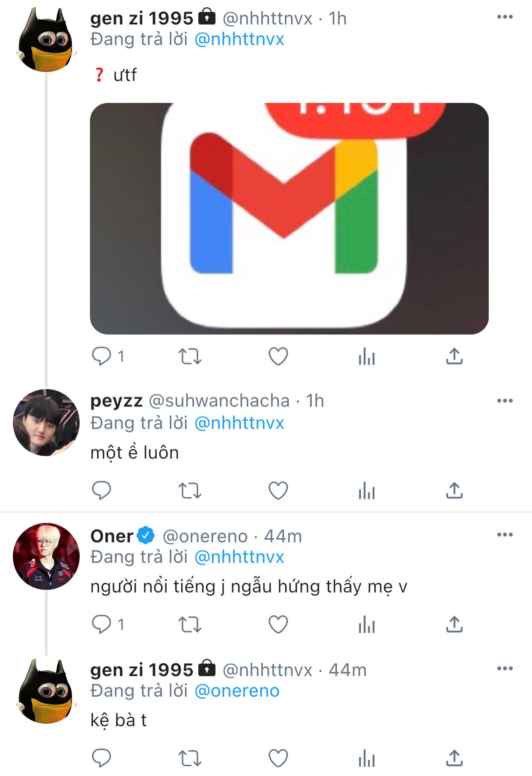The height and width of the screenshot is (776, 532).
Task: Open the @onereno mention link
Action: [237, 691]
